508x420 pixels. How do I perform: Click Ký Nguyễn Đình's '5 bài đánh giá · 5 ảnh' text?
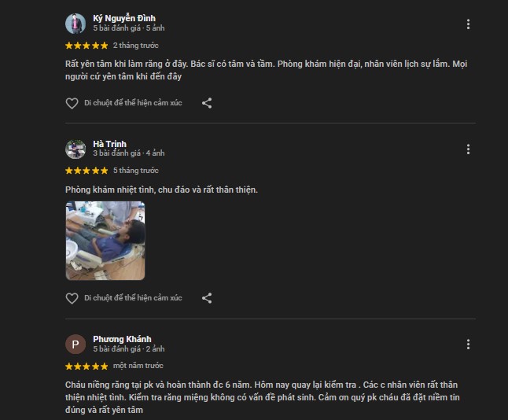pyautogui.click(x=129, y=28)
